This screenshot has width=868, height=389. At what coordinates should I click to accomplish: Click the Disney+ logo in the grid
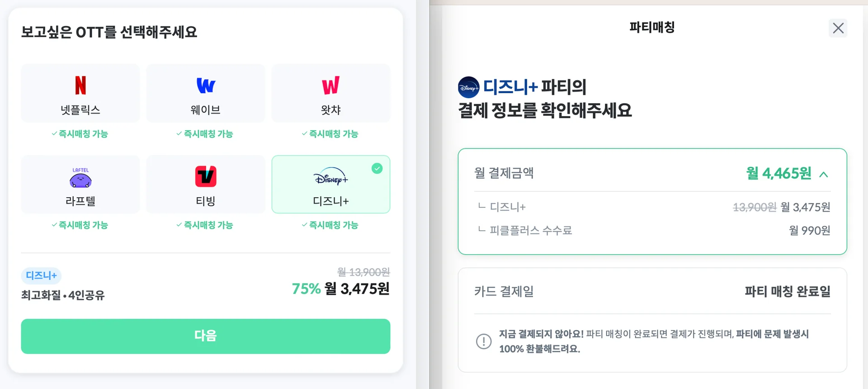330,178
